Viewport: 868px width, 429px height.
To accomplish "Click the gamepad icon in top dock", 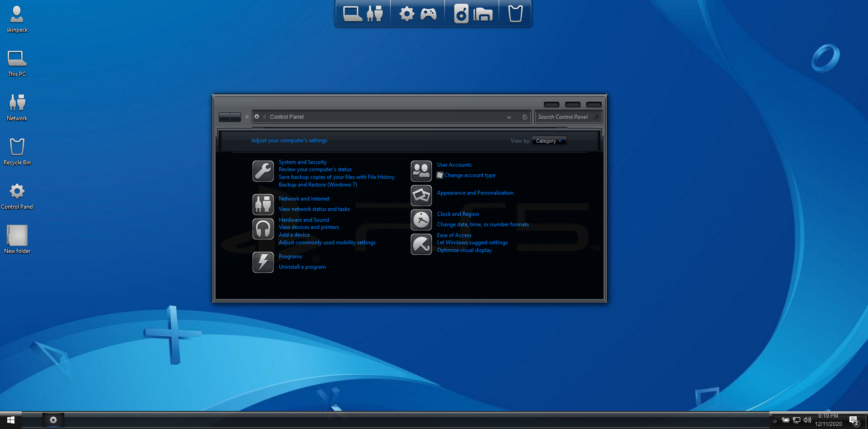I will 428,14.
